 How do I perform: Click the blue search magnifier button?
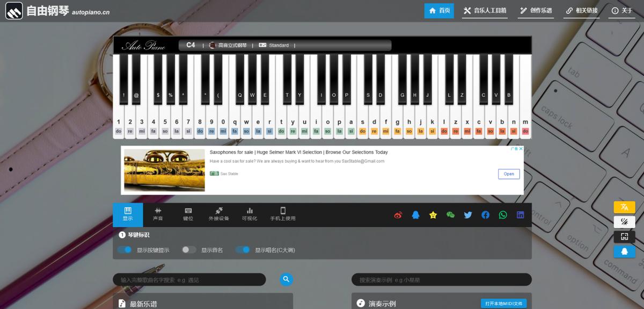click(286, 279)
